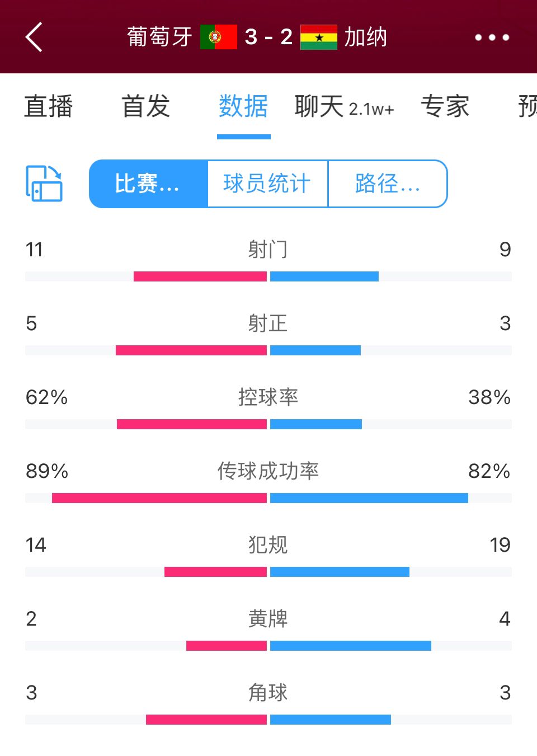This screenshot has width=537, height=756.
Task: Tap the Ghana flag icon
Action: 319,37
